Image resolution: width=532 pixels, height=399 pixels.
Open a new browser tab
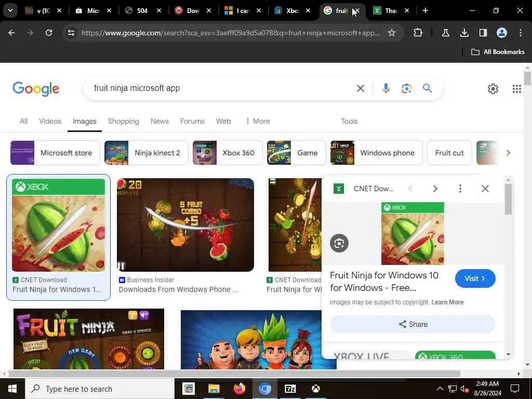(425, 10)
